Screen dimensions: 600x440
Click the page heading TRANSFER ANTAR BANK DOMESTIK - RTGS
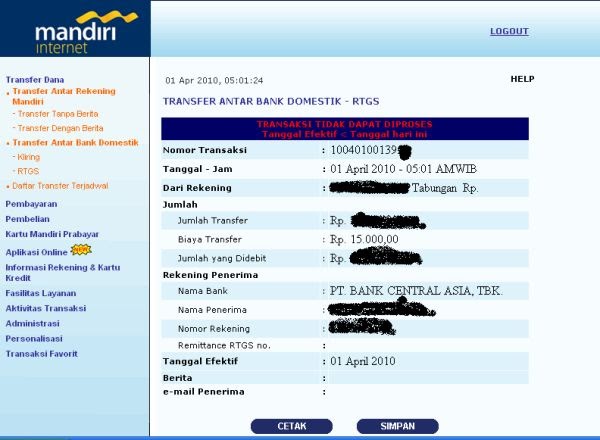tap(271, 101)
